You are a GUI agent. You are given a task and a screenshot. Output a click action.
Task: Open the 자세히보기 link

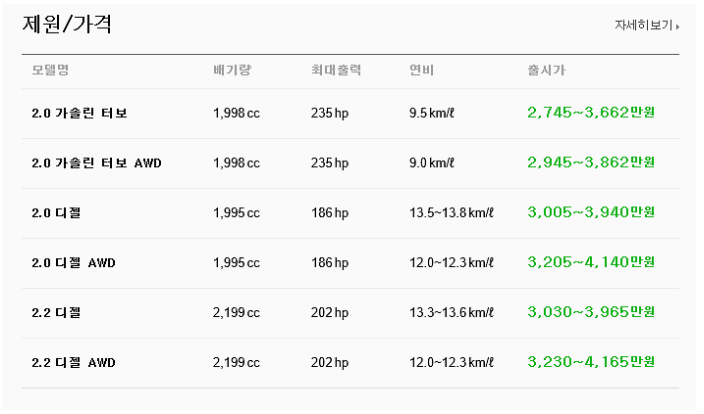tap(647, 25)
